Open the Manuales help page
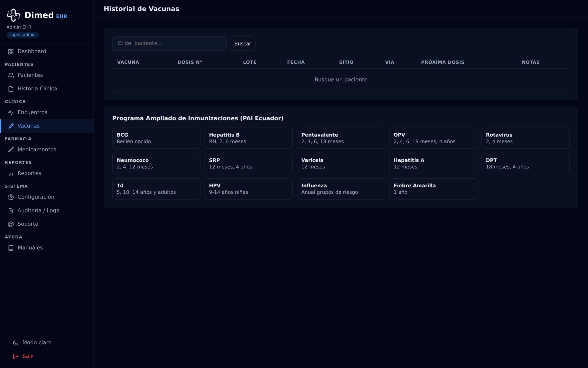 click(47, 248)
